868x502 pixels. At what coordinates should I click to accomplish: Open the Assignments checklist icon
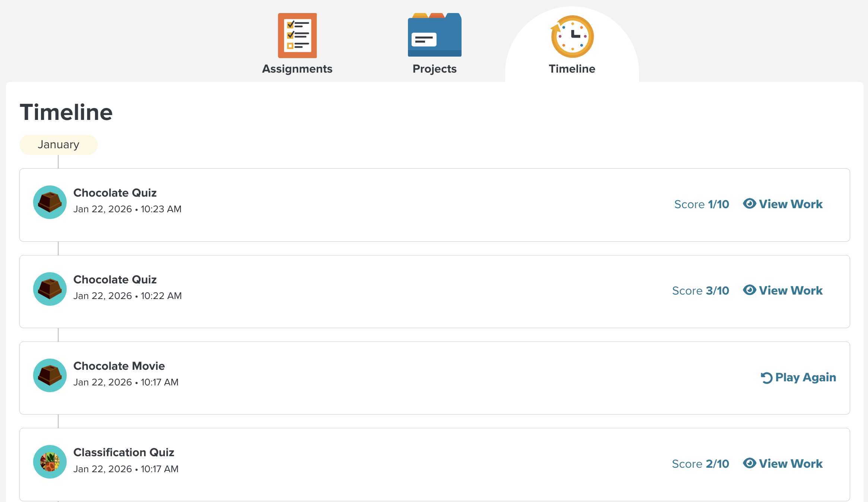click(297, 35)
